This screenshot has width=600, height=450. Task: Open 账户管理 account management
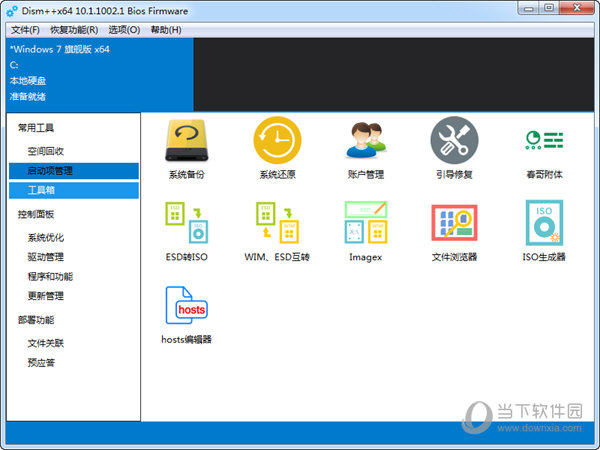point(366,148)
